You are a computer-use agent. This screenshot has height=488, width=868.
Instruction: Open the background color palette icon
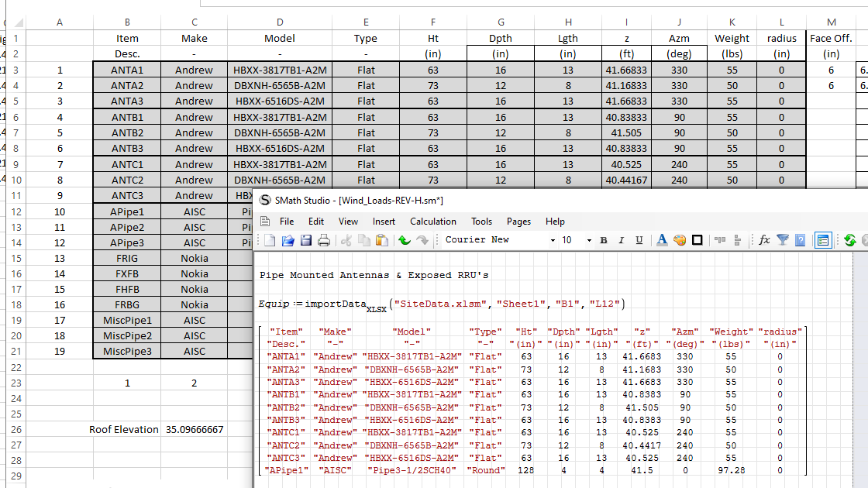point(680,240)
